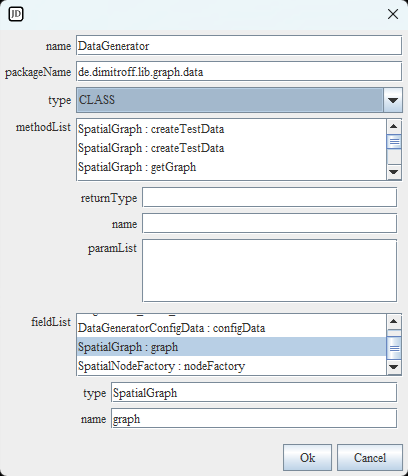The image size is (408, 476).
Task: Edit the field name input graph
Action: tap(254, 419)
